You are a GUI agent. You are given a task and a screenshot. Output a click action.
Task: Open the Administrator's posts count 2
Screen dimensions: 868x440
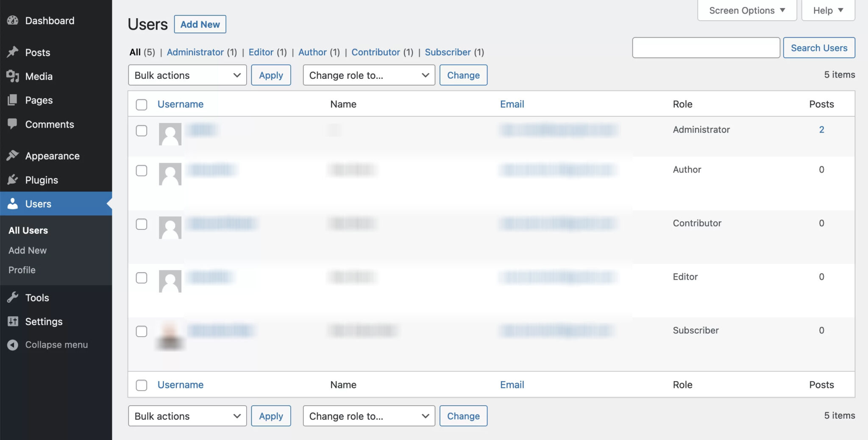point(821,129)
